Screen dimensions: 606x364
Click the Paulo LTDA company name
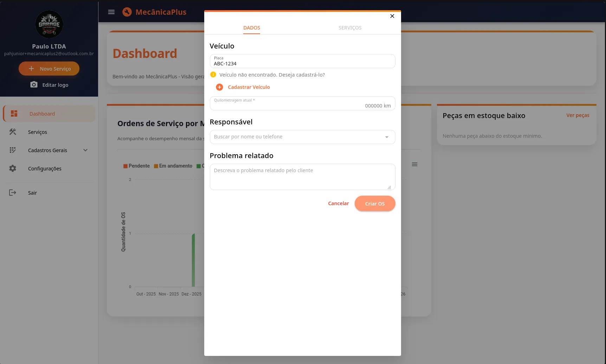click(x=49, y=46)
